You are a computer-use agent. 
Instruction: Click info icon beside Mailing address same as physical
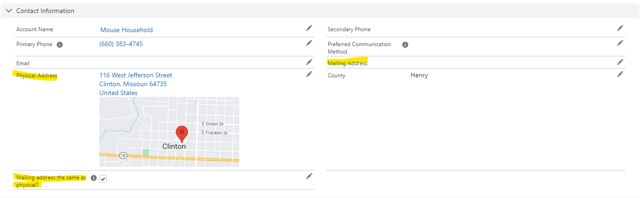pyautogui.click(x=94, y=178)
